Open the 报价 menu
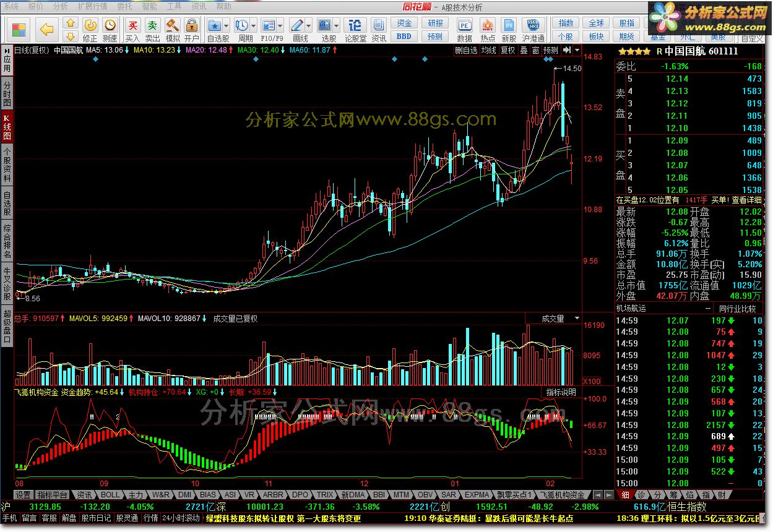Viewport: 773px width, 532px height. pos(36,6)
